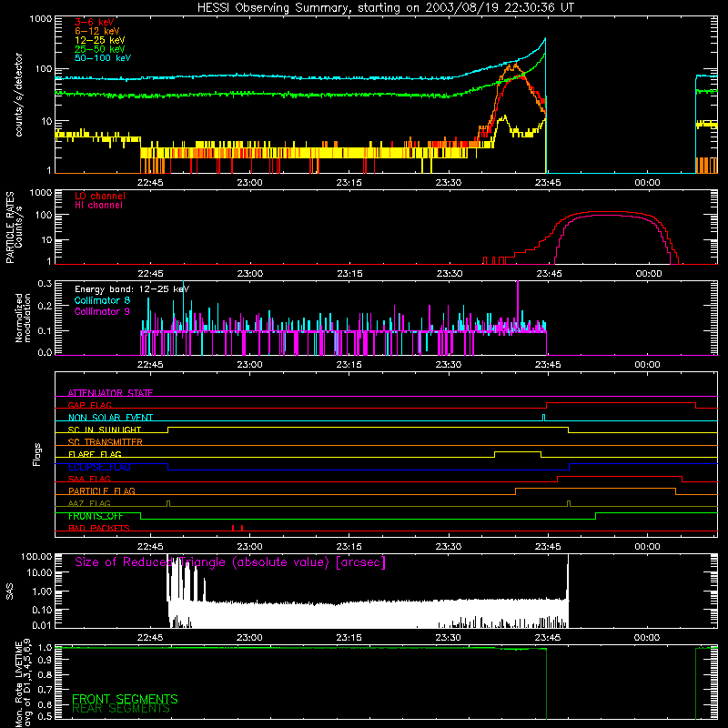This screenshot has width=728, height=728.
Task: Click the FRONT SEGMENTS legend label
Action: coord(125,699)
